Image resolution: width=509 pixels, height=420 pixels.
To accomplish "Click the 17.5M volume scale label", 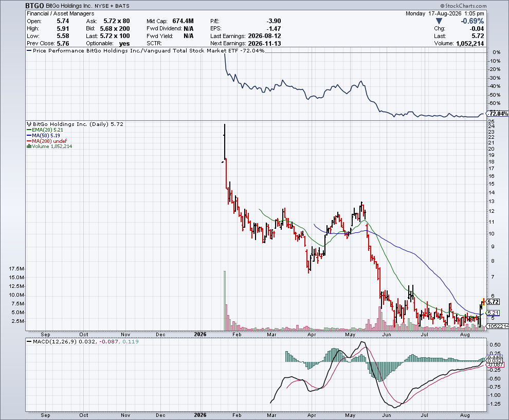I will pos(16,269).
